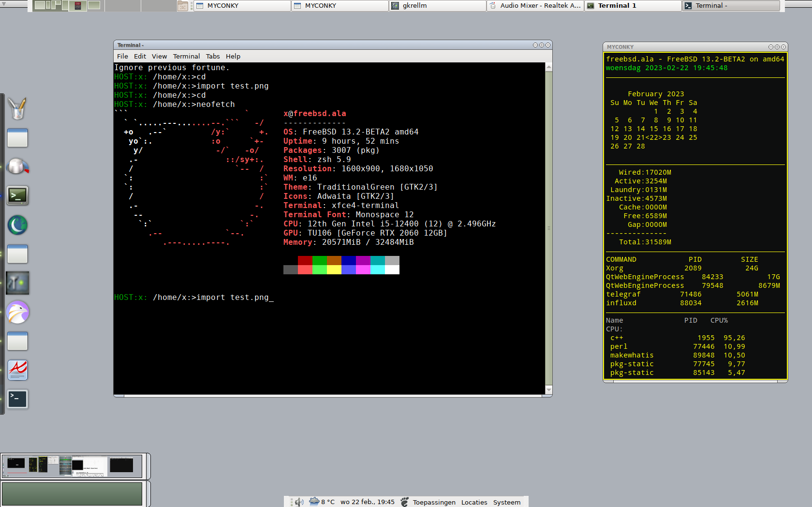Open the green-prompt terminal icon in dock
Image resolution: width=812 pixels, height=507 pixels.
pos(17,195)
